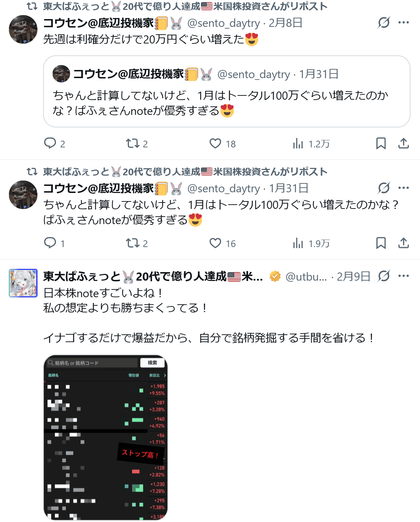The height and width of the screenshot is (522, 420).
Task: Open Grok icon on the Feb 8 post
Action: click(384, 23)
